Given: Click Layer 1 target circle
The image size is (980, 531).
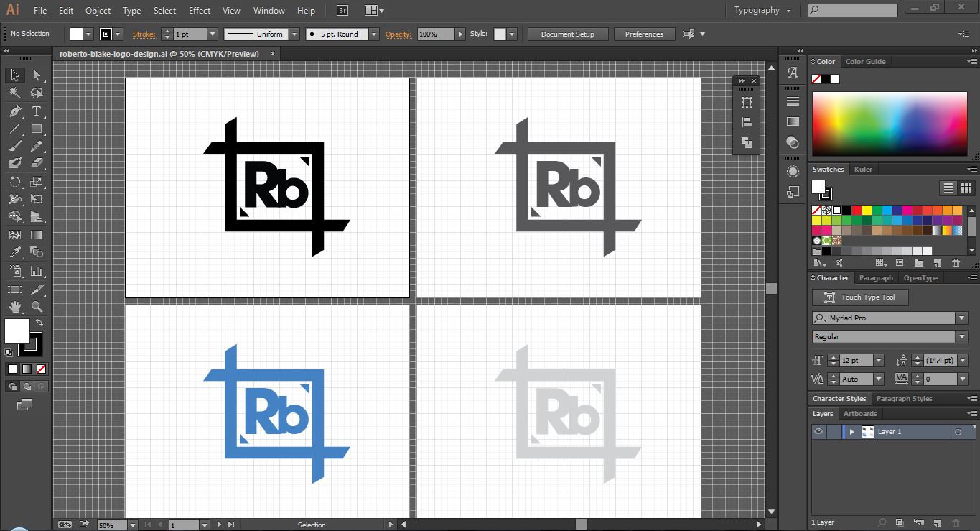Looking at the screenshot, I should click(x=958, y=432).
